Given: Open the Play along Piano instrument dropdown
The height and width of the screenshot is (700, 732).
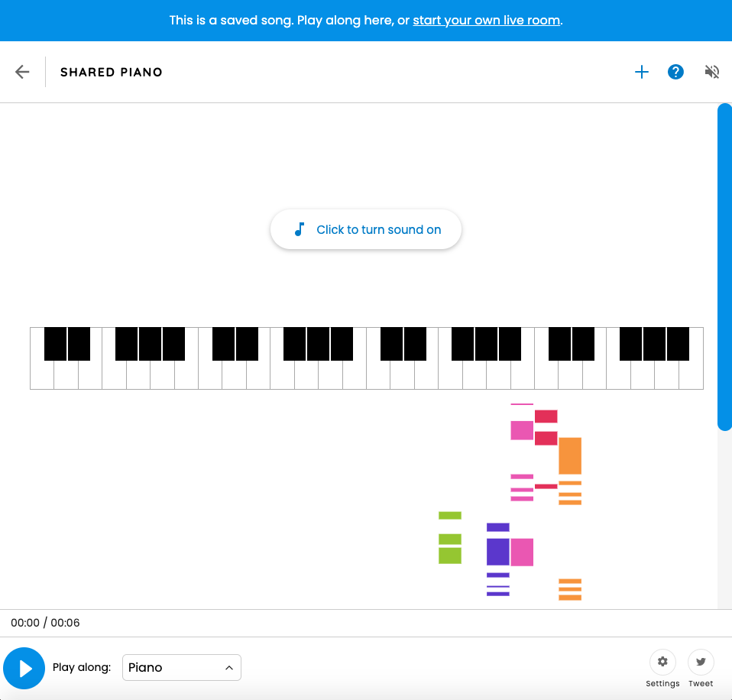Looking at the screenshot, I should coord(182,667).
